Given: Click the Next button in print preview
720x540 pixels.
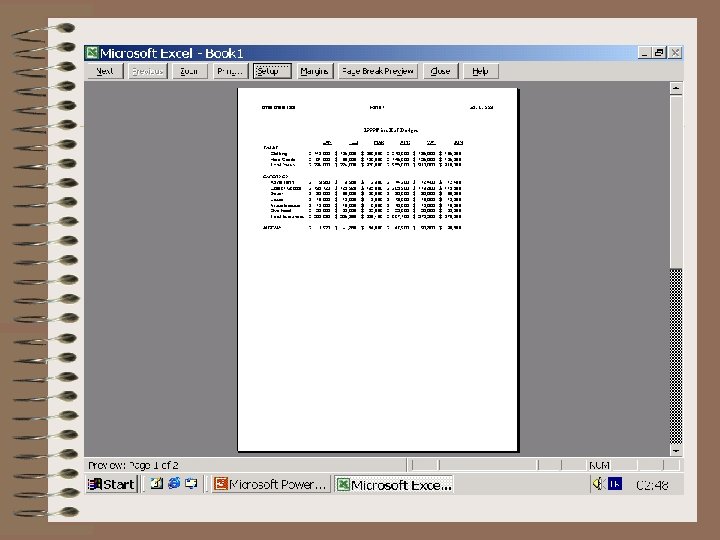Looking at the screenshot, I should pos(105,71).
